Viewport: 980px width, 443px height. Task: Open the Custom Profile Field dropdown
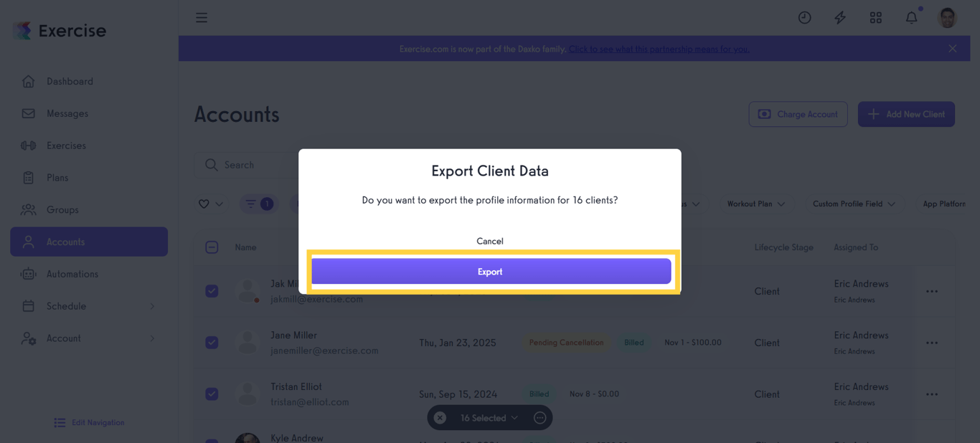tap(855, 204)
